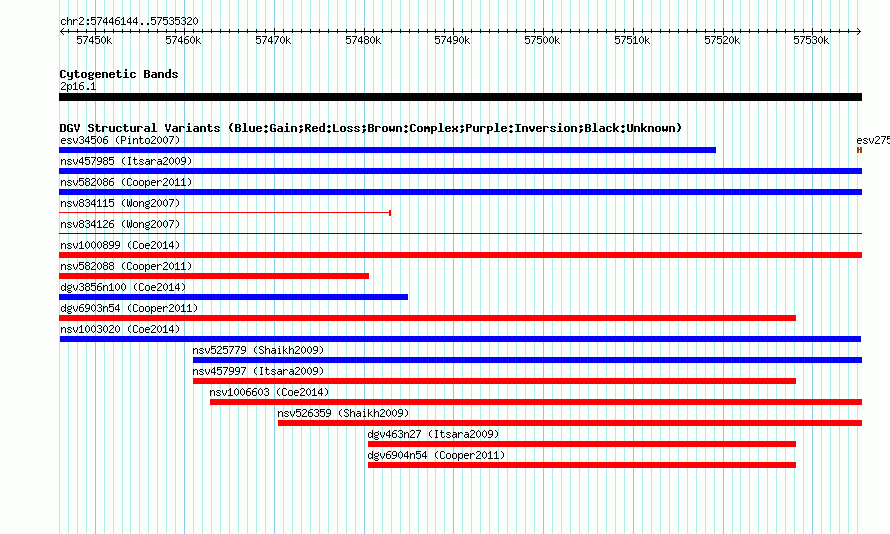
Task: Select the blue bar under dgv3856n100
Action: tap(233, 297)
